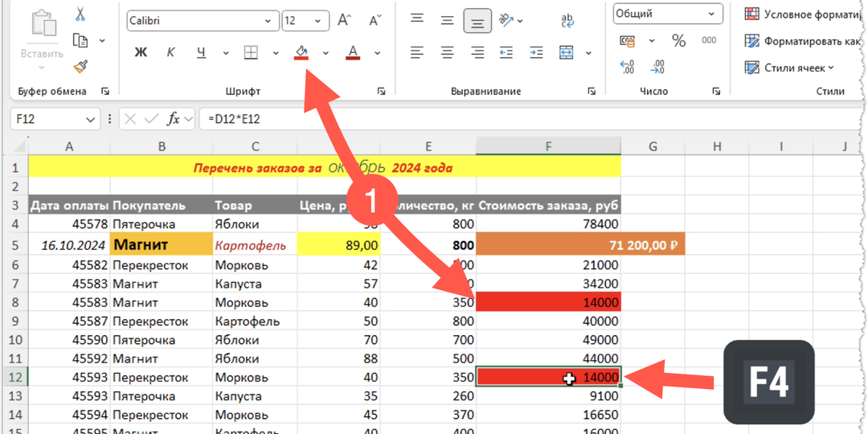Open Стили ячеек dropdown
The height and width of the screenshot is (434, 868).
click(789, 68)
